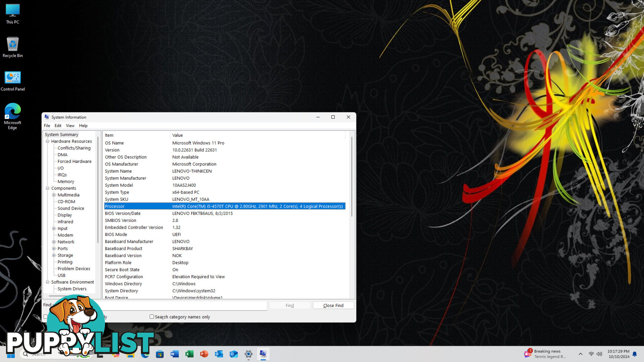The width and height of the screenshot is (644, 362).
Task: Click the Close Find button
Action: pyautogui.click(x=333, y=305)
